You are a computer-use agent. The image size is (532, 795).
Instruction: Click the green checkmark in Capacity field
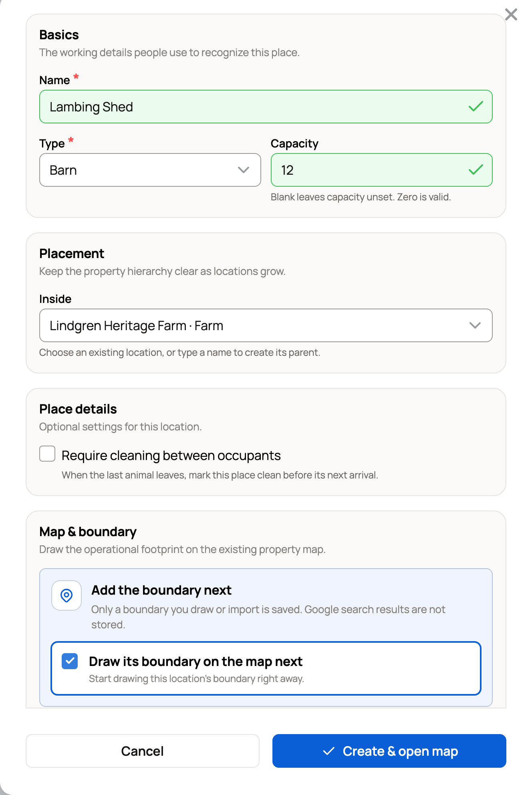coord(476,170)
